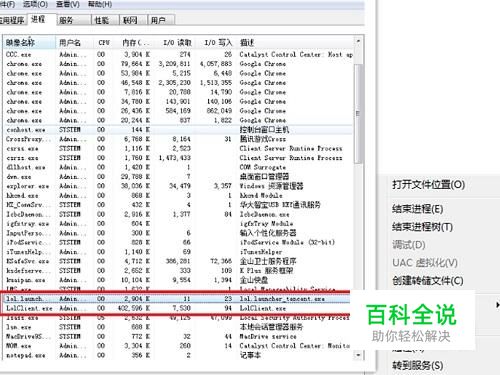Sort by 映像名称 column header
Screen dimensions: 500x375
click(x=29, y=43)
